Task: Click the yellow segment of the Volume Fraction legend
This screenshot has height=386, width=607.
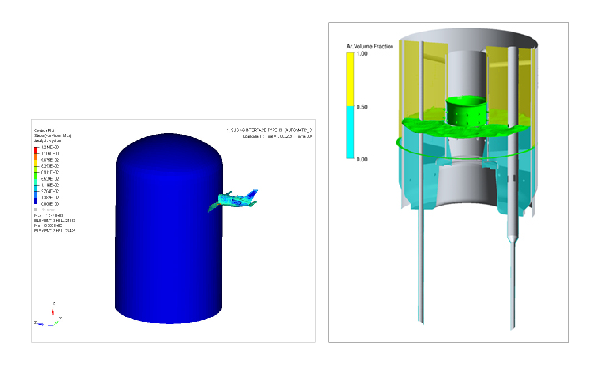Action: click(x=350, y=79)
